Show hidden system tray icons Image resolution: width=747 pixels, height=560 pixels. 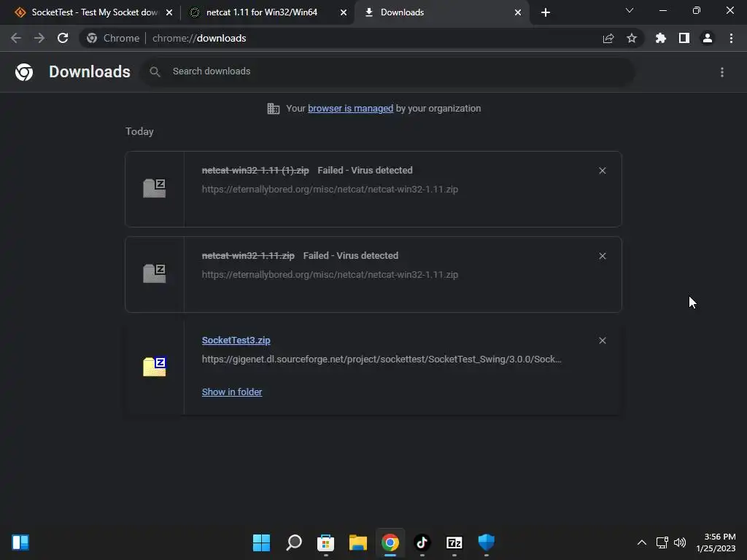click(x=642, y=542)
